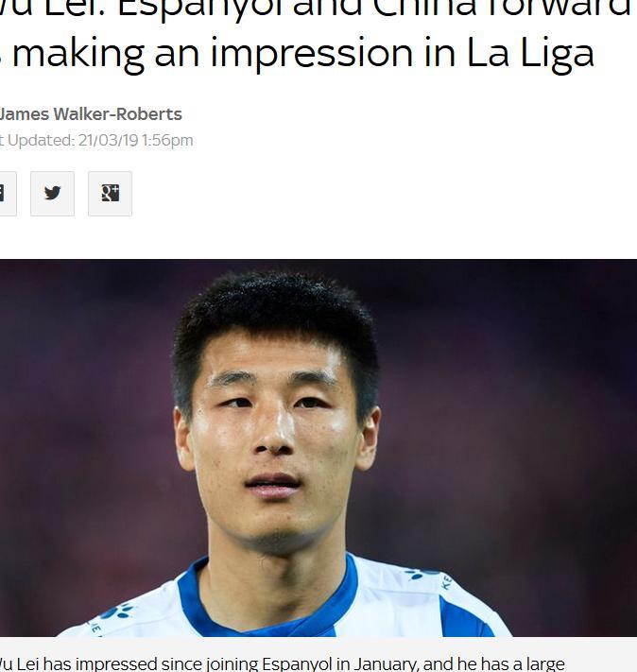Share the article on Google Plus

point(111,194)
